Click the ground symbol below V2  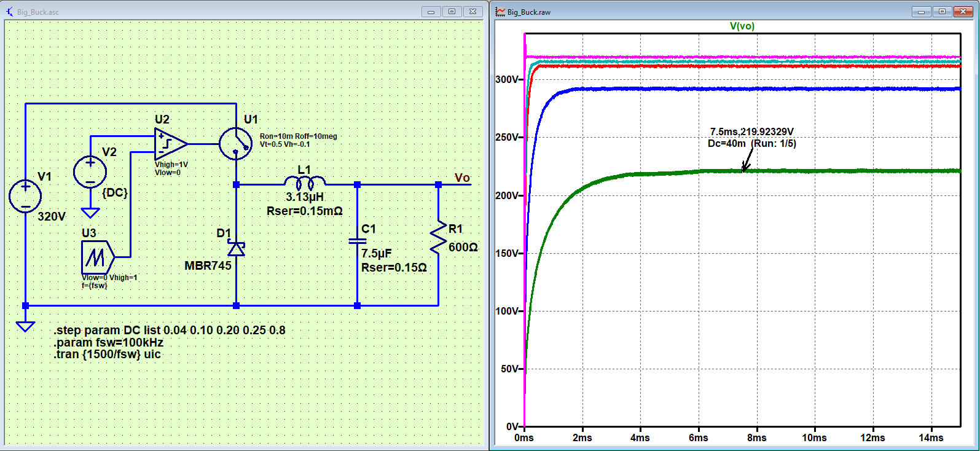(x=90, y=213)
